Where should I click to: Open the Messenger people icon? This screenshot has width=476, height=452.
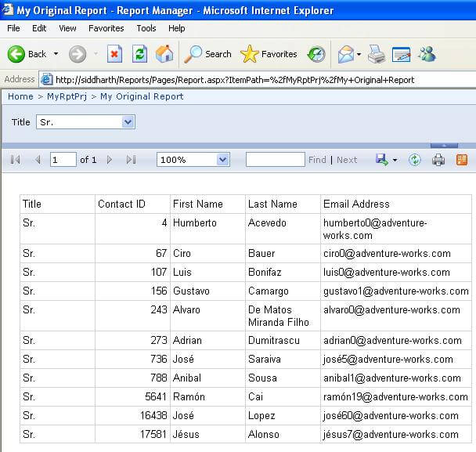(x=427, y=54)
